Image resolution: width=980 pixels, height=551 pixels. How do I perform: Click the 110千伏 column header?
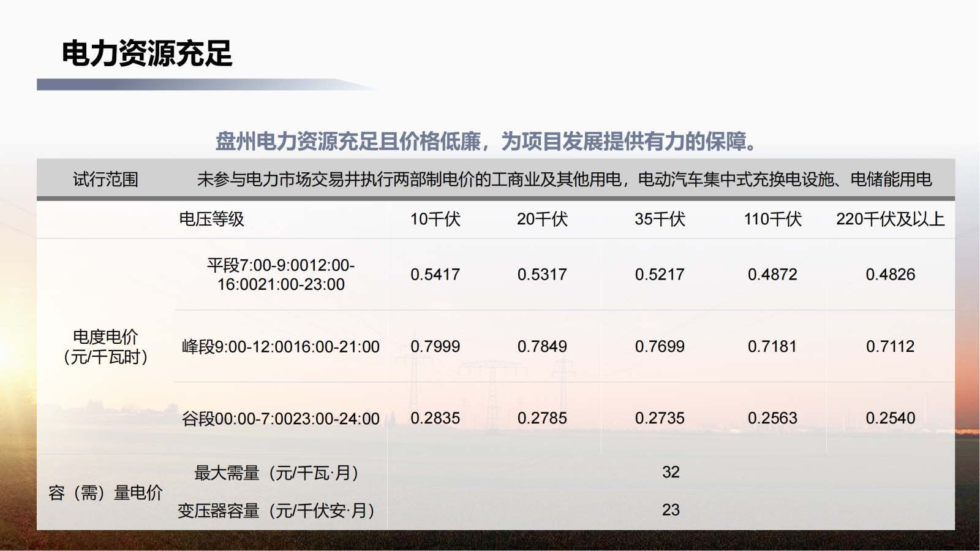click(772, 219)
